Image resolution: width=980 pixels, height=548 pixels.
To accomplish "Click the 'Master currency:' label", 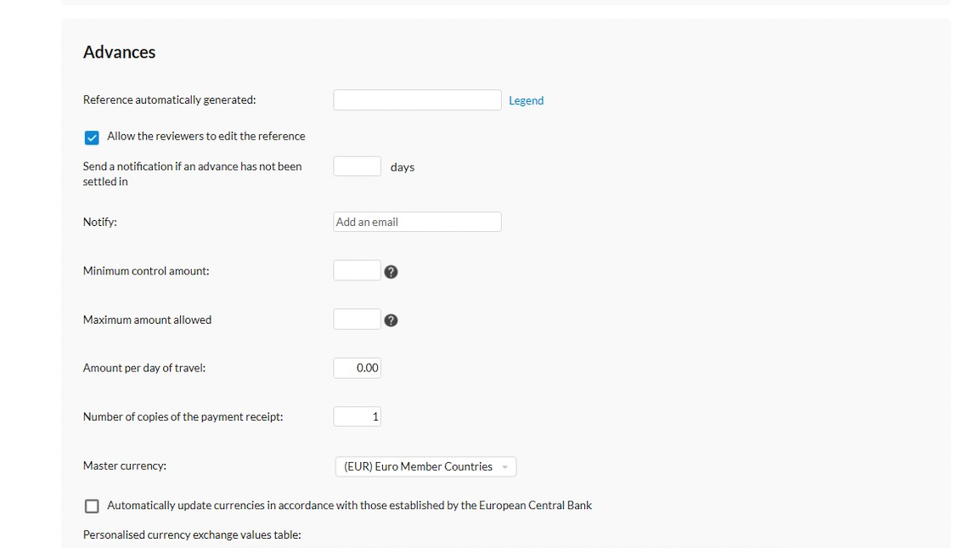I will tap(125, 466).
